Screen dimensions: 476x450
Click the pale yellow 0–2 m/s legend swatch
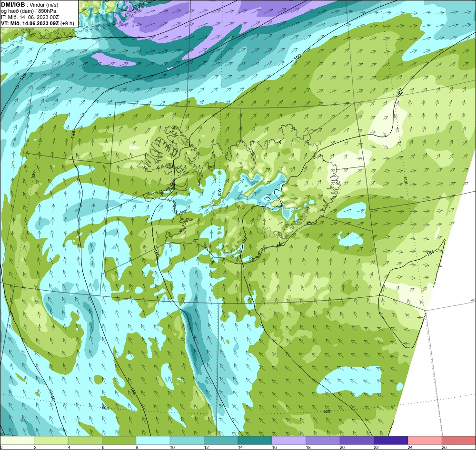[17, 440]
